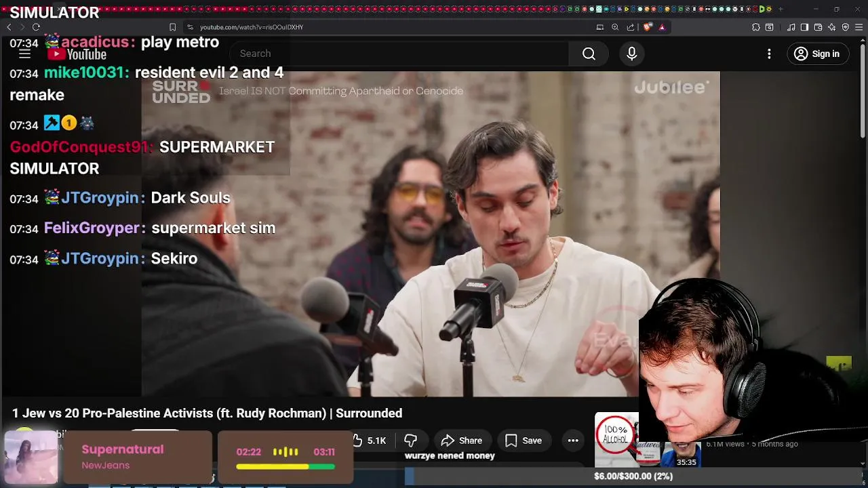Image resolution: width=868 pixels, height=488 pixels.
Task: Click the Jubilee video player frame
Action: 431,234
